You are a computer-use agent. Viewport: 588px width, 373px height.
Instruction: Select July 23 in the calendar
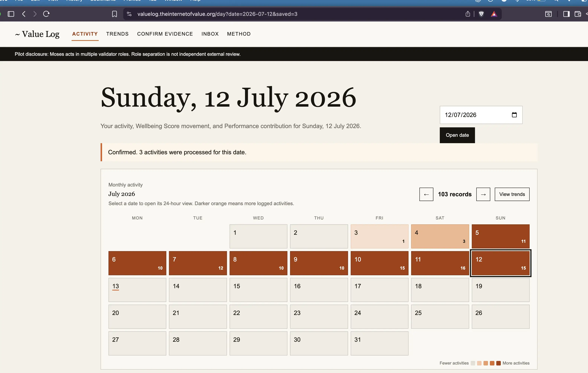[319, 316]
